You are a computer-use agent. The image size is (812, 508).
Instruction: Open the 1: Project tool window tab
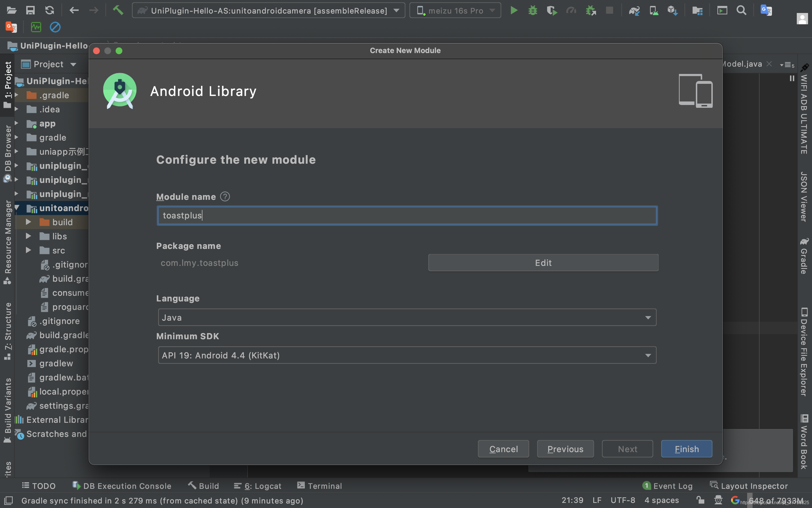7,85
